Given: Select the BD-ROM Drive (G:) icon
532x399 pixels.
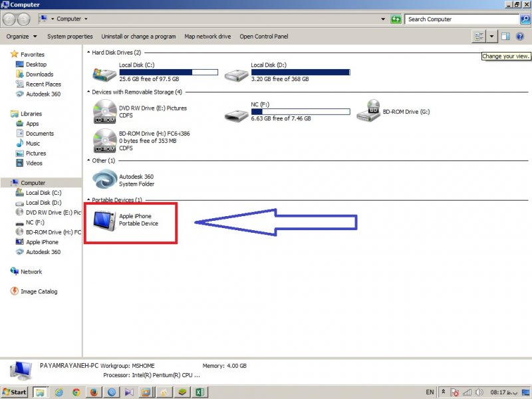Looking at the screenshot, I should click(368, 110).
